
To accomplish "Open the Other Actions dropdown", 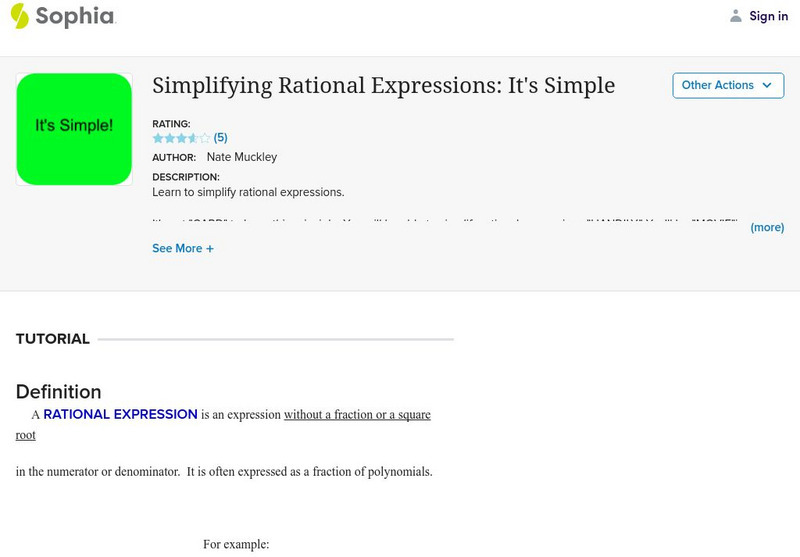I will 727,85.
